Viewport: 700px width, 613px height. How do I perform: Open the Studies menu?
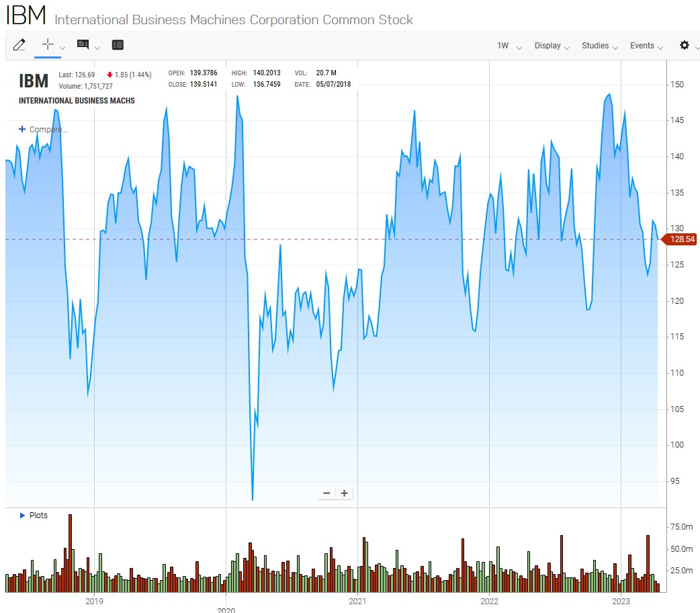pyautogui.click(x=599, y=46)
